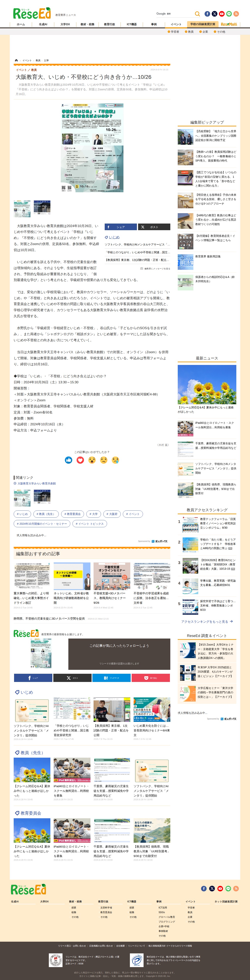The width and height of the screenshot is (250, 980).
Task: Open the header X (Twitter) icon
Action: pos(215,14)
